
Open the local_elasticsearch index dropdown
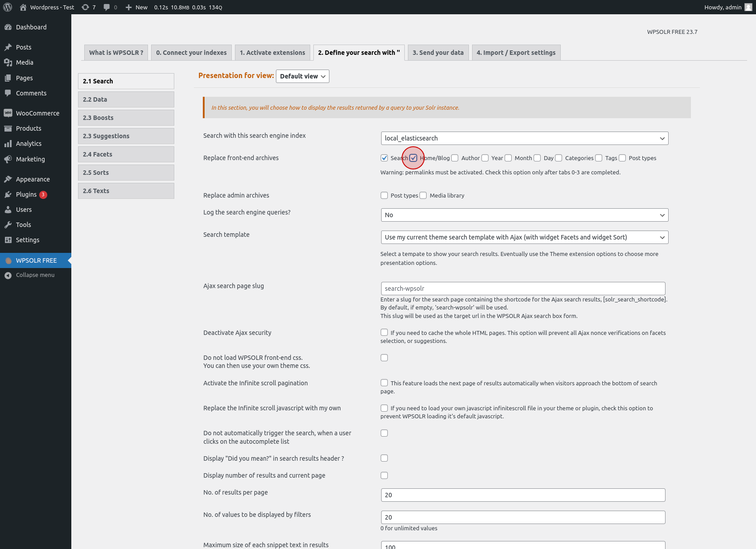click(525, 138)
